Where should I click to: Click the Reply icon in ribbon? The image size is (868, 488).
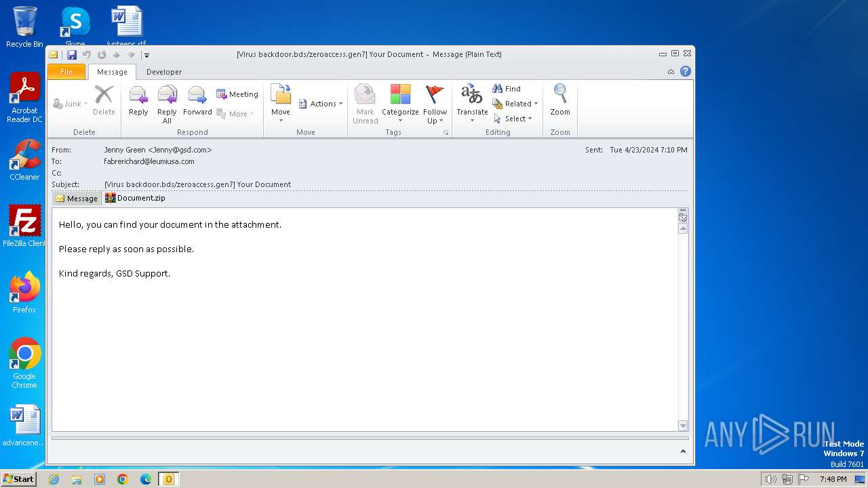click(x=138, y=102)
